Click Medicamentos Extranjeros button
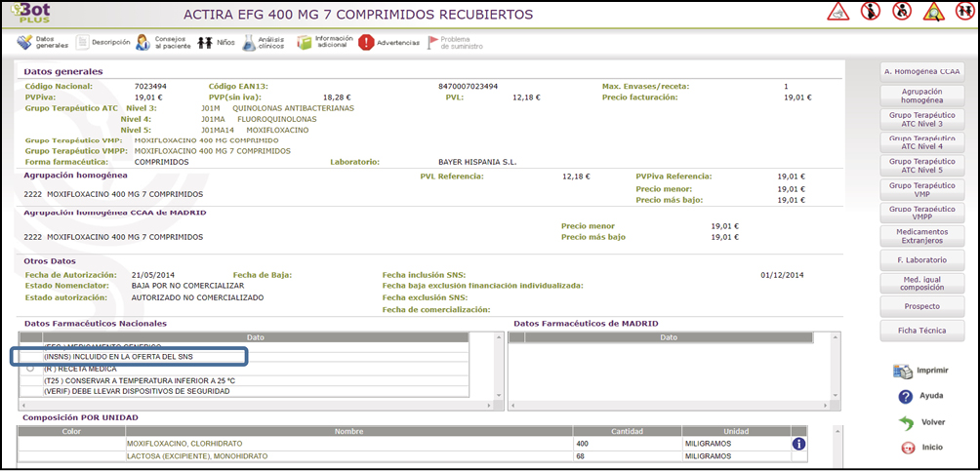Image resolution: width=980 pixels, height=471 pixels. [x=921, y=236]
